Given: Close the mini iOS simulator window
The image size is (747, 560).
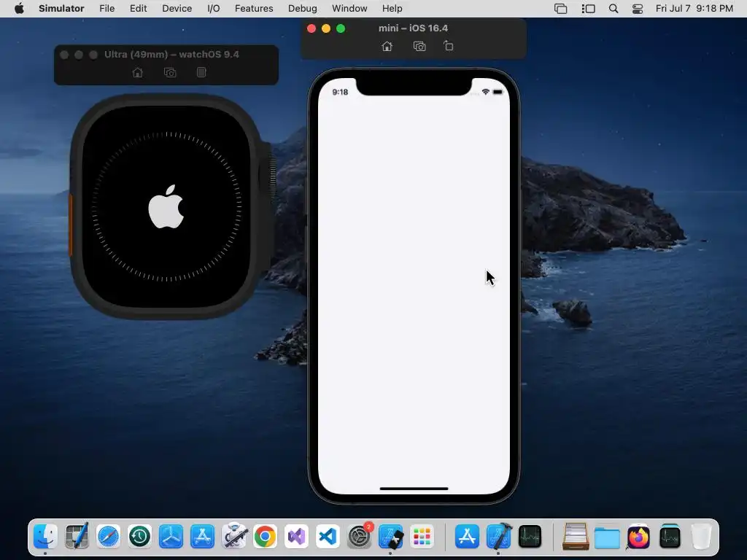Looking at the screenshot, I should pos(311,28).
